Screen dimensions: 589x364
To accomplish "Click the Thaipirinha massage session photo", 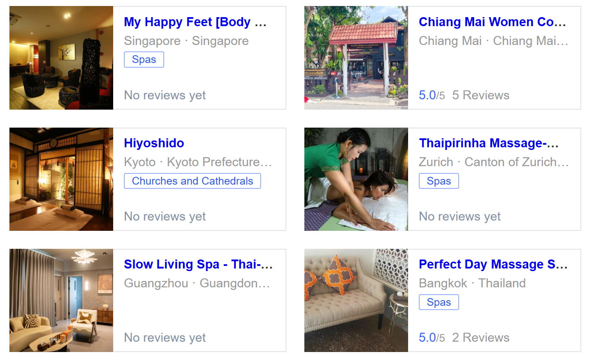I will click(x=356, y=179).
